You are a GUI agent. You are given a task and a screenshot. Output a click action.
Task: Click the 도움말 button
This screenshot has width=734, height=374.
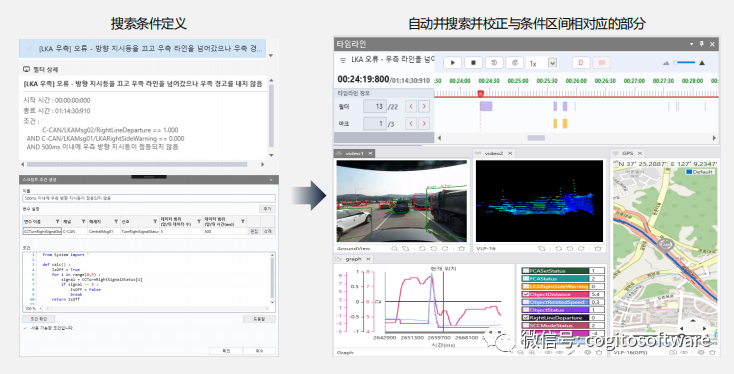(259, 319)
